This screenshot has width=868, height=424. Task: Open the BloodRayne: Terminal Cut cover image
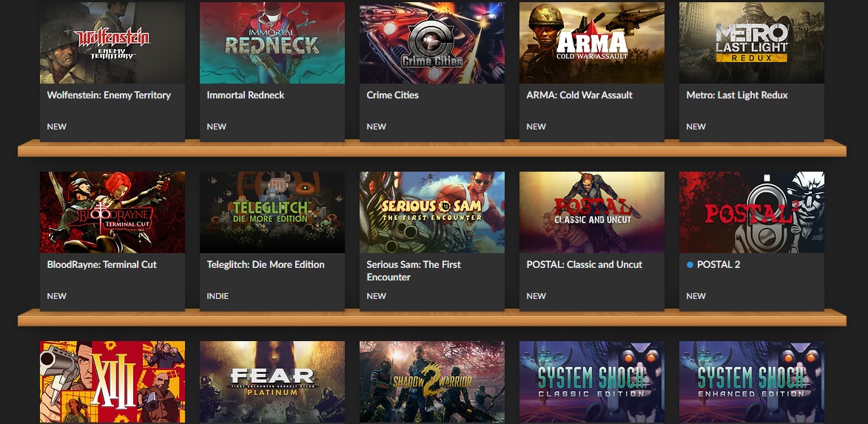tap(112, 212)
